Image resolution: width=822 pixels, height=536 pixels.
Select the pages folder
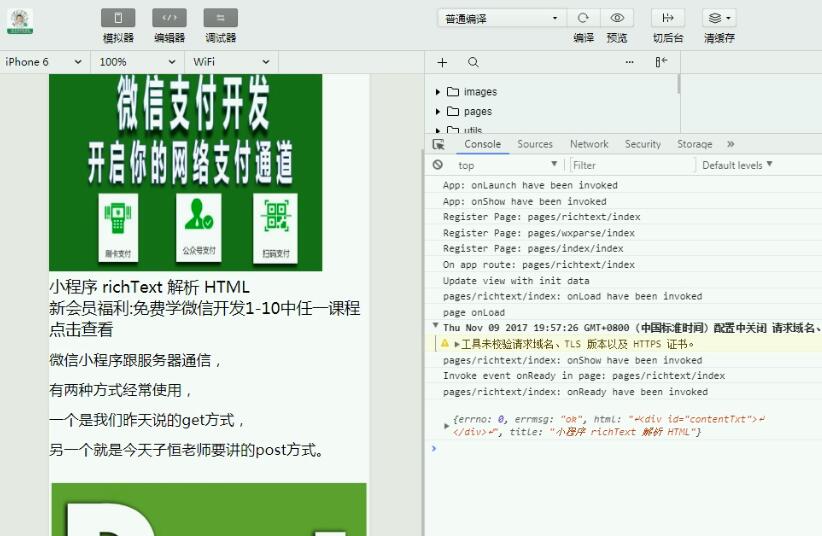pyautogui.click(x=469, y=112)
